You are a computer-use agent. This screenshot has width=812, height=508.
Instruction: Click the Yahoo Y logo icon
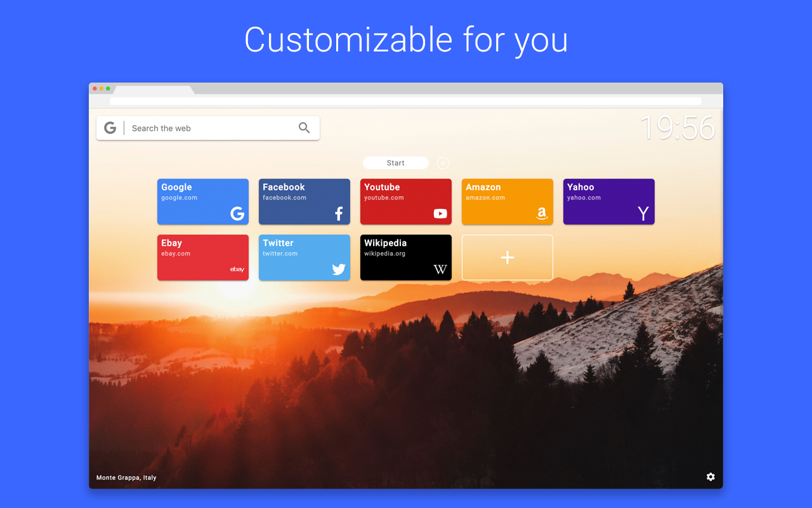point(643,214)
